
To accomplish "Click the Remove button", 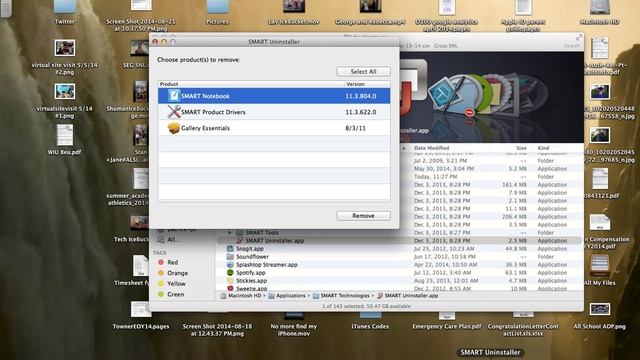I will (363, 216).
